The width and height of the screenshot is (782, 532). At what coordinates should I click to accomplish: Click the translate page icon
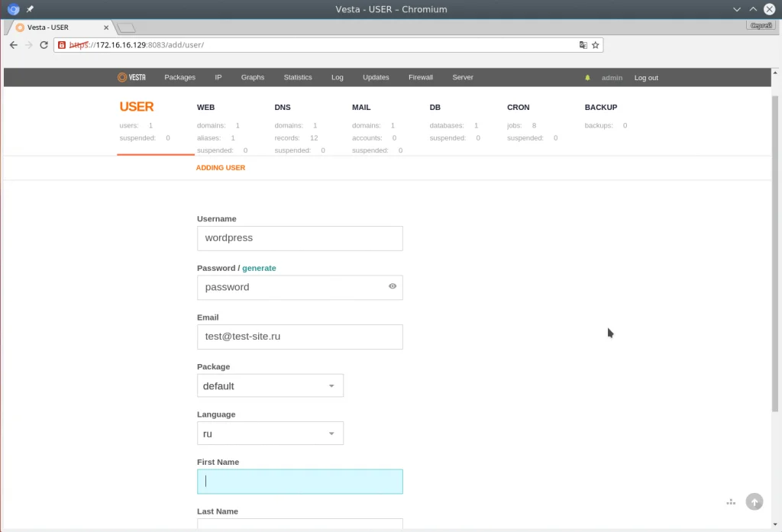click(583, 45)
